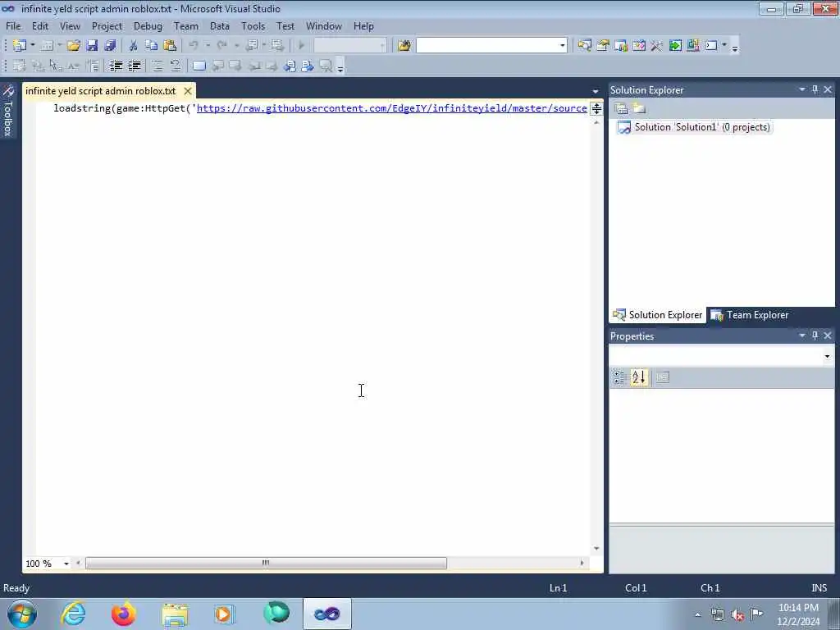
Task: Click into the Find text field
Action: [487, 46]
